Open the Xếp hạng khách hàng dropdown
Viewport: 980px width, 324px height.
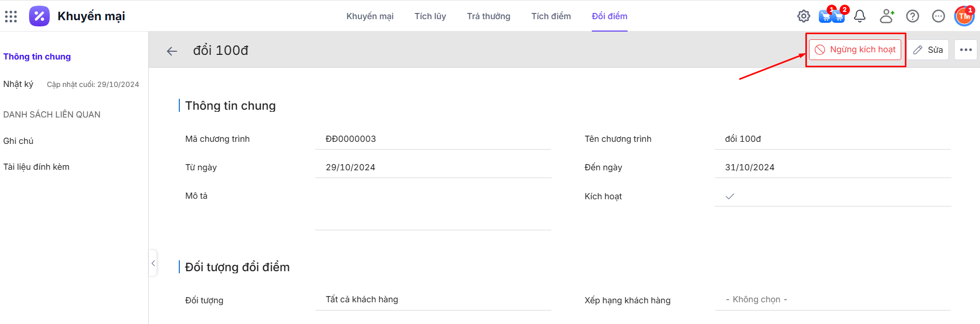pyautogui.click(x=832, y=300)
